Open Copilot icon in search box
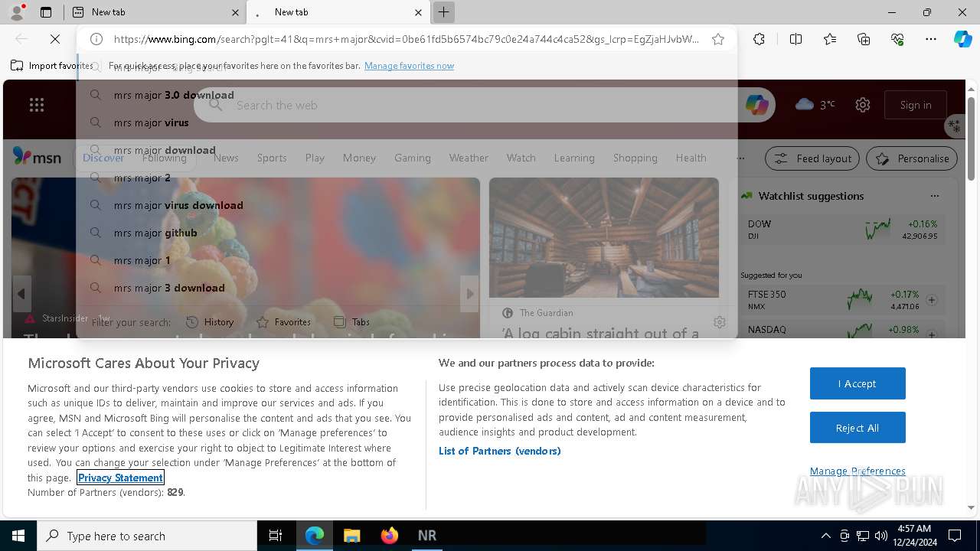This screenshot has width=980, height=551. (x=756, y=105)
